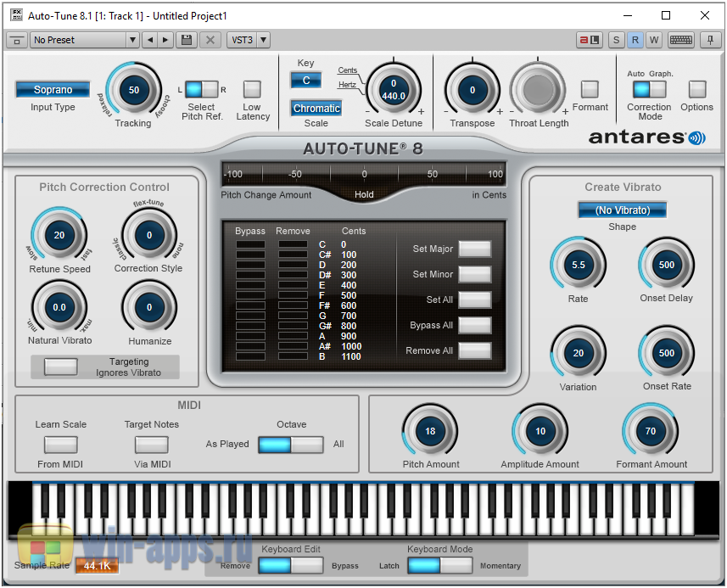Viewport: 727px width, 588px height.
Task: Toggle the R automation read button
Action: pos(635,41)
